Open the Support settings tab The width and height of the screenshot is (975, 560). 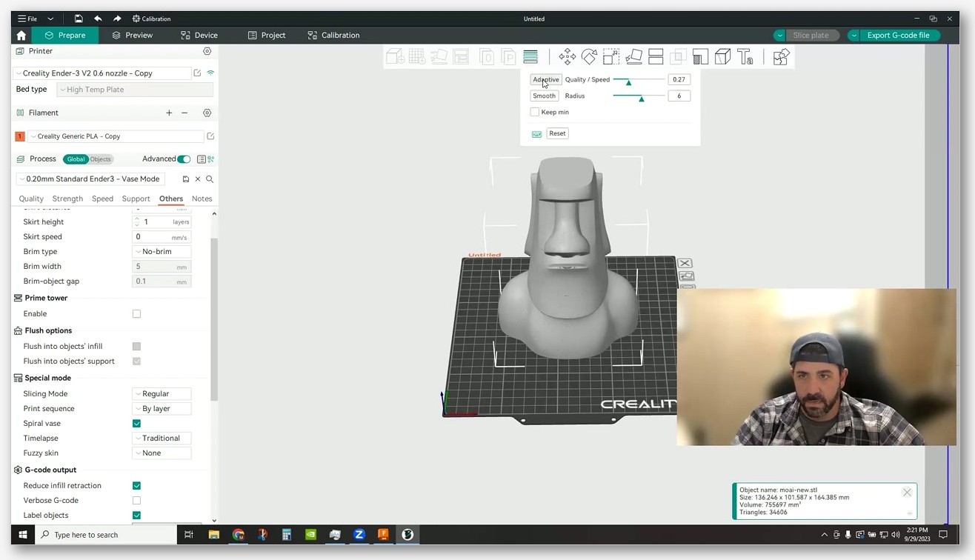pyautogui.click(x=136, y=199)
